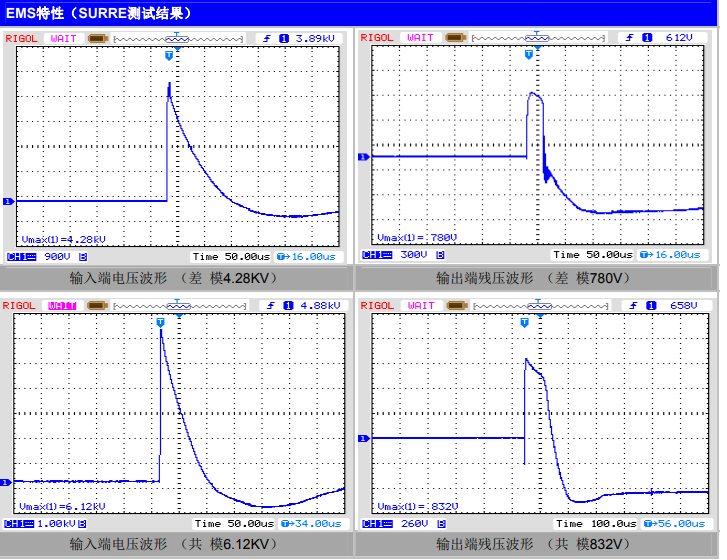Image resolution: width=727 pixels, height=560 pixels.
Task: Click the channel 1 ground marker in the 780V scope
Action: 364,157
